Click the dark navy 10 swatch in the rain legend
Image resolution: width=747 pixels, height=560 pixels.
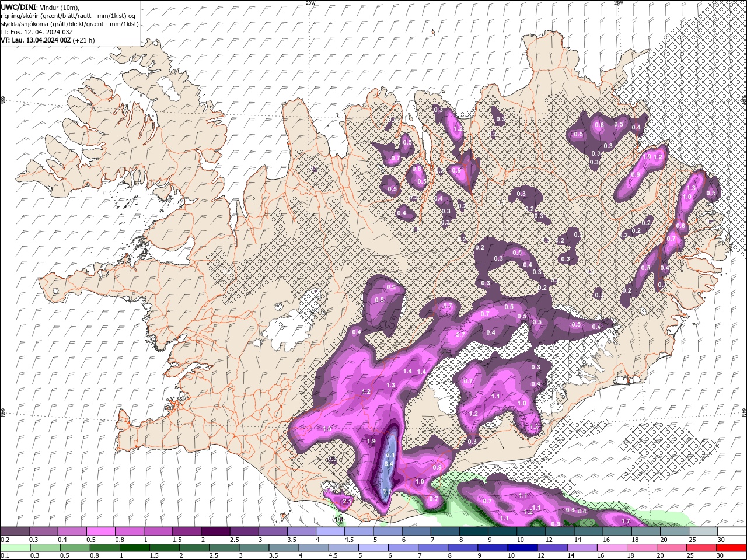pos(522,547)
